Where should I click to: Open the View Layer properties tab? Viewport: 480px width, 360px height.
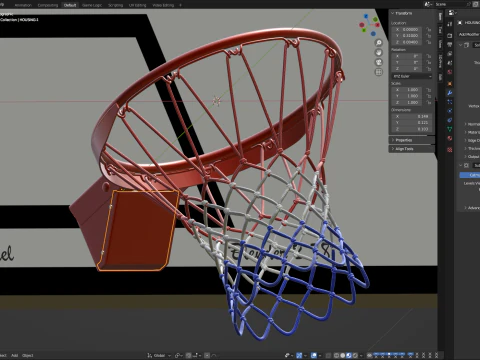pyautogui.click(x=450, y=54)
